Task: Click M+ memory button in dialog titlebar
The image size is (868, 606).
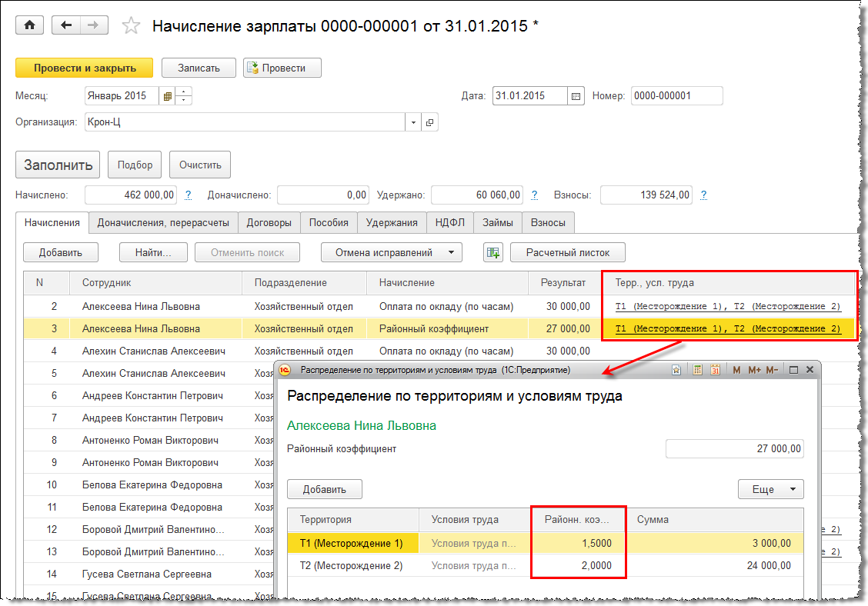Action: tap(756, 370)
